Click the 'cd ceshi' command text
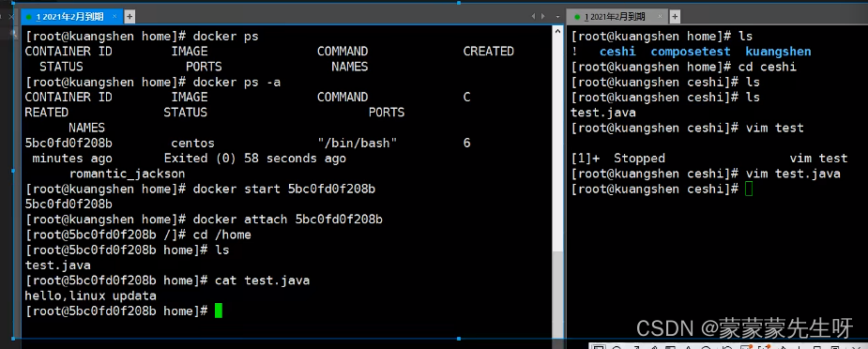Screen dimensions: 868x349 (x=768, y=67)
